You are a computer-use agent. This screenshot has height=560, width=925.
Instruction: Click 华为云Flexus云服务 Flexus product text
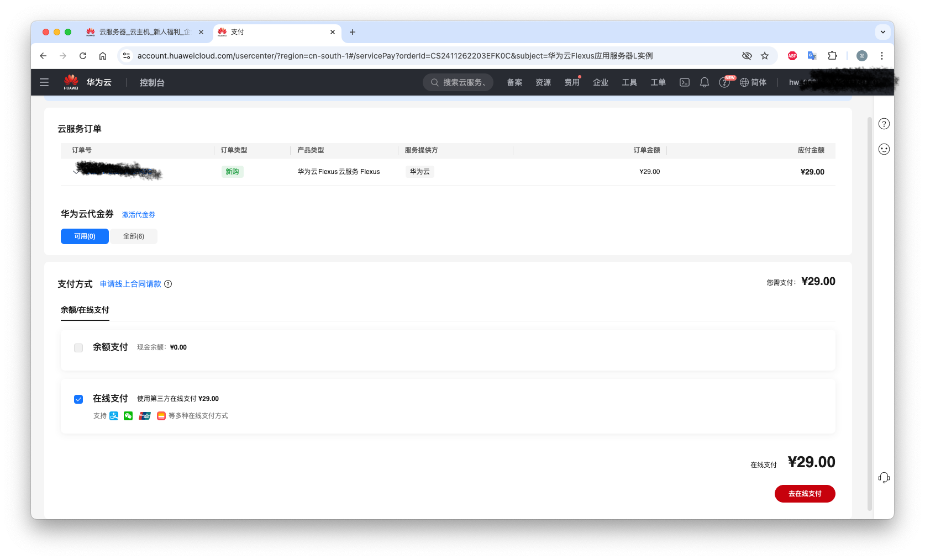(339, 172)
